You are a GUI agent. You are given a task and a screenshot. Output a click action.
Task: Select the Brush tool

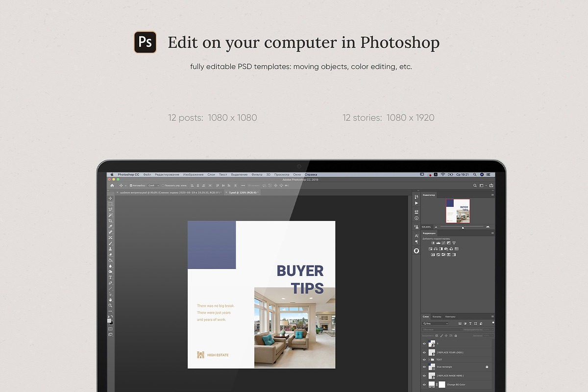[x=111, y=244]
